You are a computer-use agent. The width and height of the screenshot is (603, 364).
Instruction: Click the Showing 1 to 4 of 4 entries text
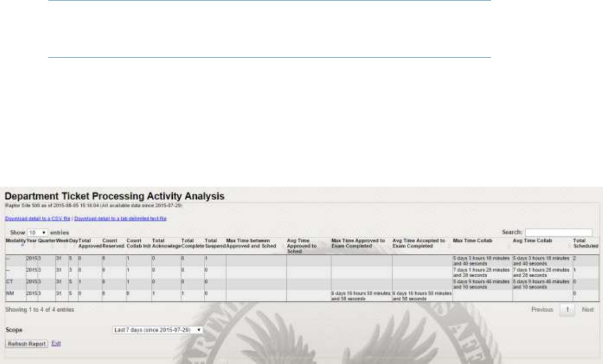(x=40, y=310)
